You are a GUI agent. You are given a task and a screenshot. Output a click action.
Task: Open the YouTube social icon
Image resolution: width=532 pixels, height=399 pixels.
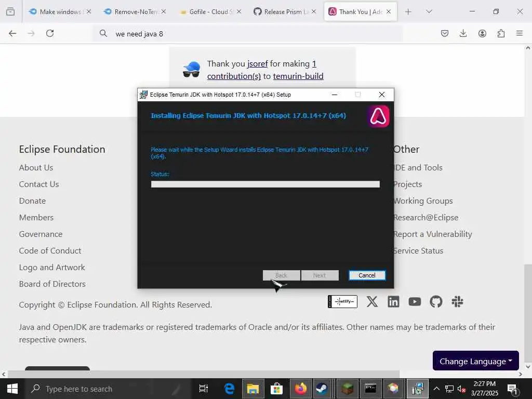click(x=415, y=302)
